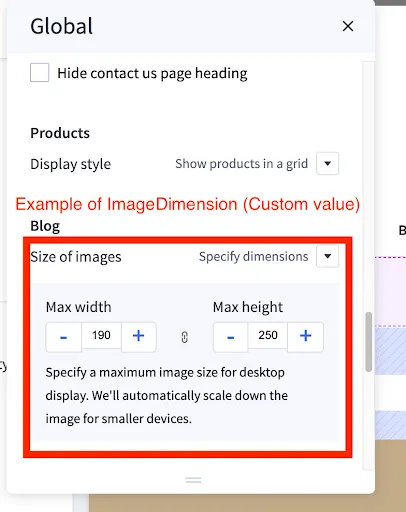
Task: Click the 'Size of images' label
Action: [x=76, y=257]
